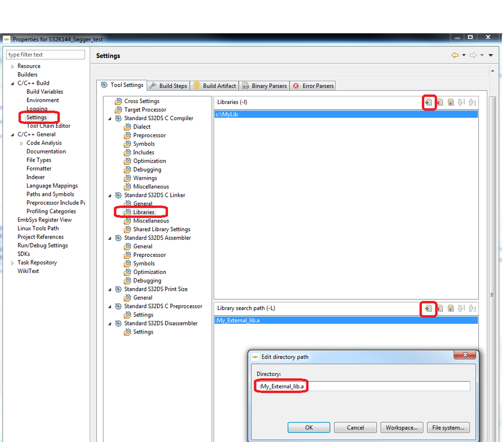The width and height of the screenshot is (504, 442).
Task: Go forward with the grey arrow icon
Action: [473, 56]
